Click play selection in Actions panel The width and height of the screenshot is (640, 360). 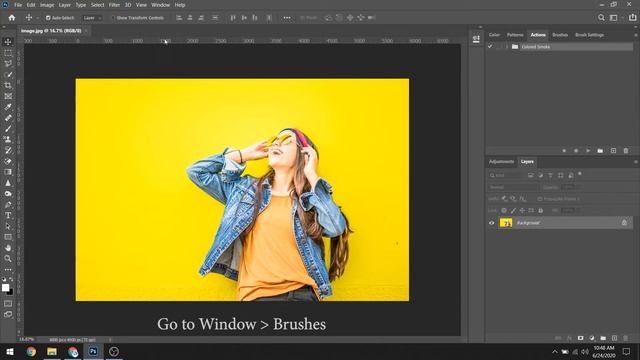pyautogui.click(x=588, y=151)
